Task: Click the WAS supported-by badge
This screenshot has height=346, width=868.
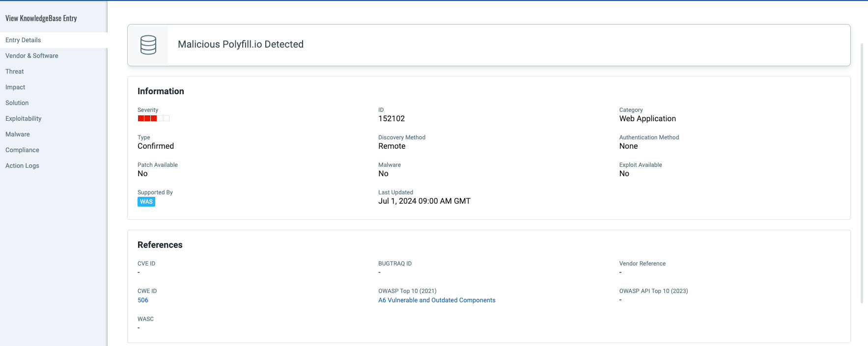Action: click(x=146, y=202)
